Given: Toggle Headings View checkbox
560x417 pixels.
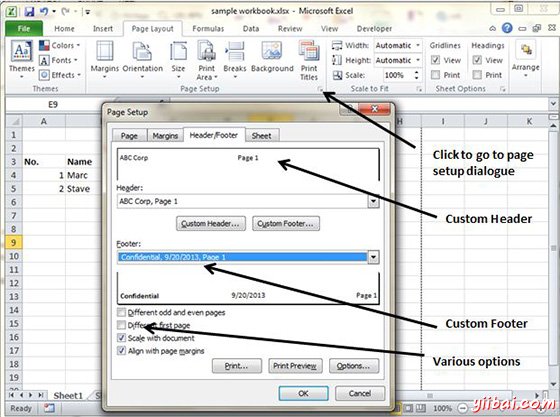Looking at the screenshot, I should click(477, 60).
